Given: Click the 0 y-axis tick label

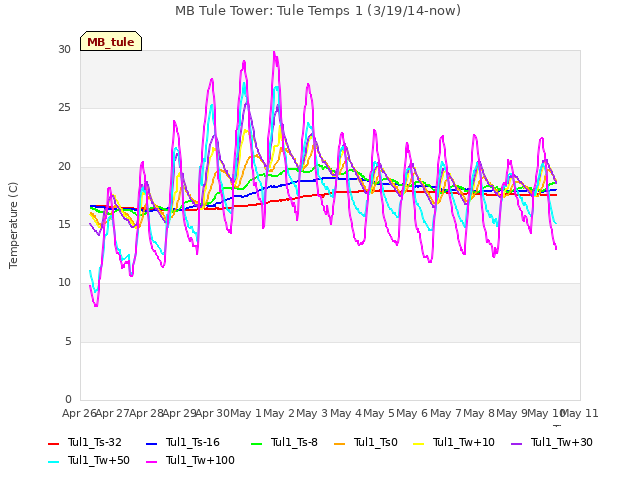Looking at the screenshot, I should tap(68, 399).
